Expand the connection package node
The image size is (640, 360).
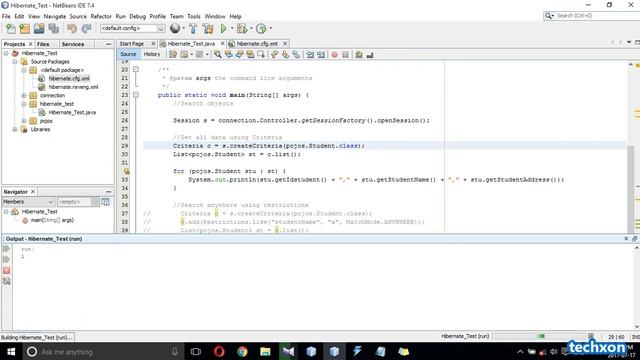(24, 96)
